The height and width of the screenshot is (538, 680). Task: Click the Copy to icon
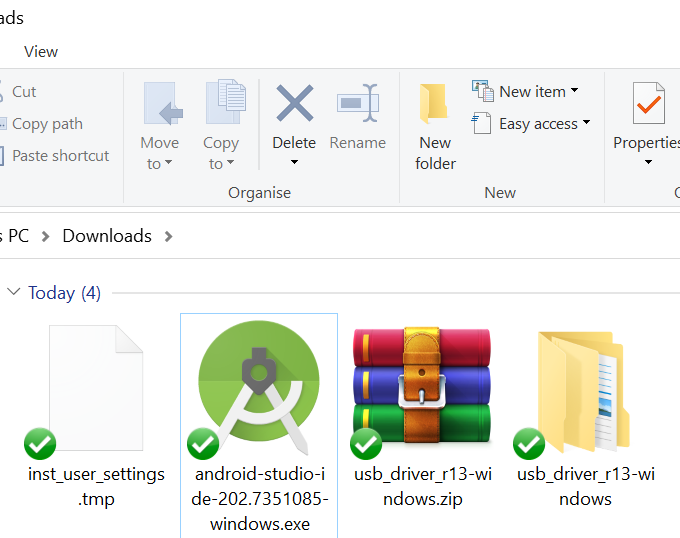226,102
